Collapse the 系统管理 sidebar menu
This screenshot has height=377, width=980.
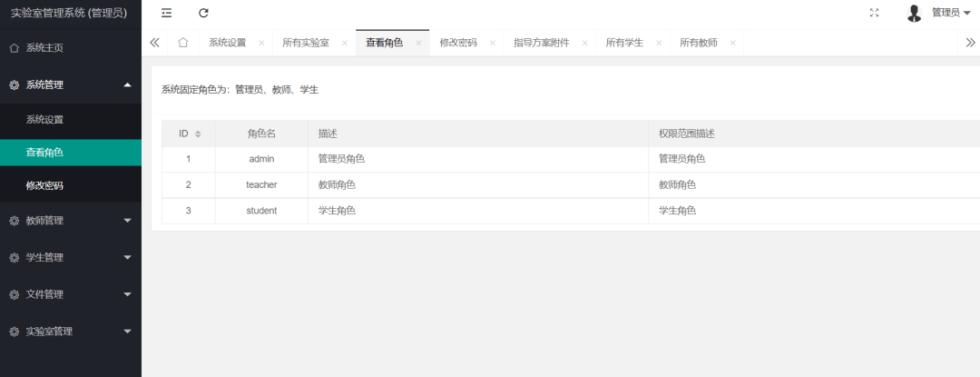point(71,84)
